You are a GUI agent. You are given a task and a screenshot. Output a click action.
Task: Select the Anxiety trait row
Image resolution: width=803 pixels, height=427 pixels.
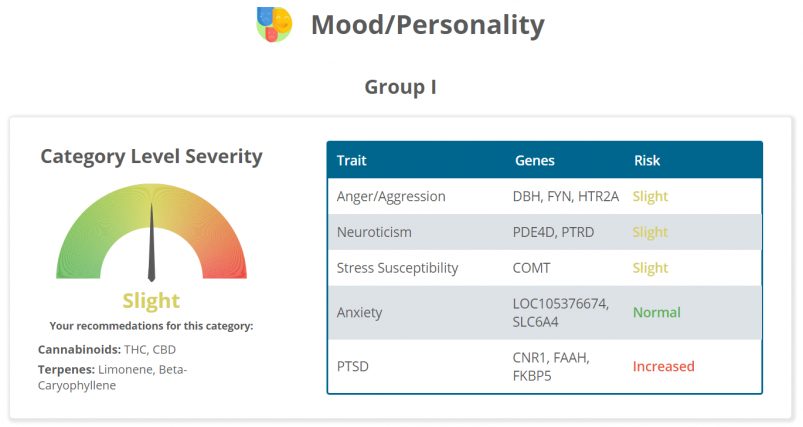pyautogui.click(x=359, y=313)
